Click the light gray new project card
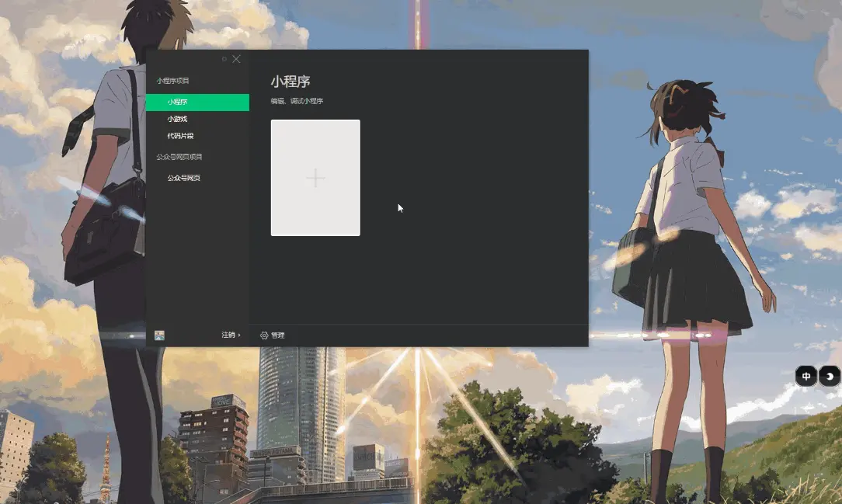 coord(315,178)
